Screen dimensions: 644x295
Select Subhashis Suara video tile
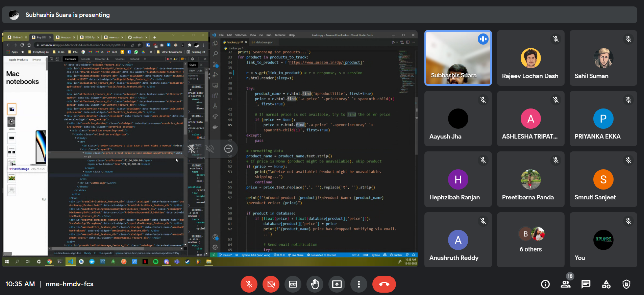pos(458,58)
